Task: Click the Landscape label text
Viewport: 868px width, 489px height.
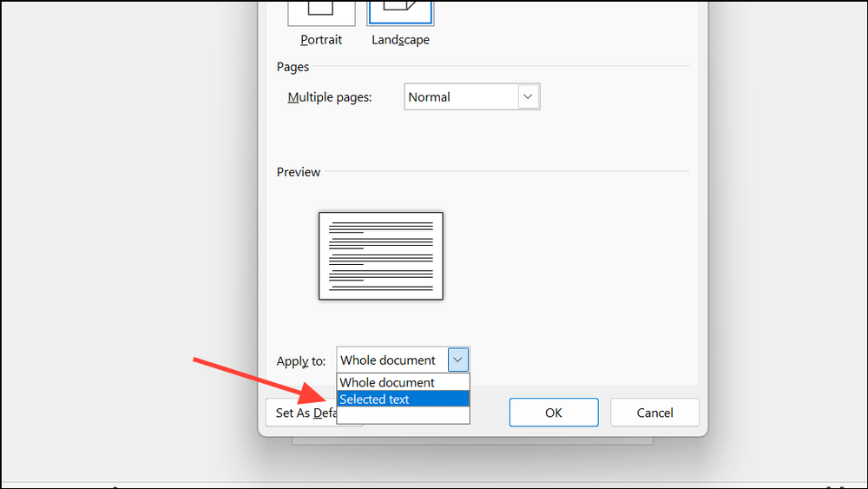Action: [400, 40]
